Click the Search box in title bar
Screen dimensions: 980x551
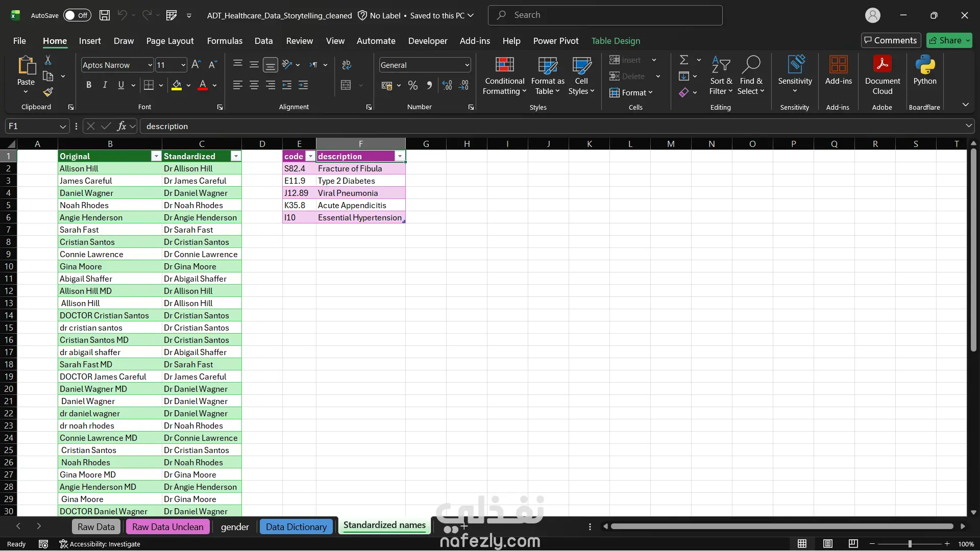[605, 15]
